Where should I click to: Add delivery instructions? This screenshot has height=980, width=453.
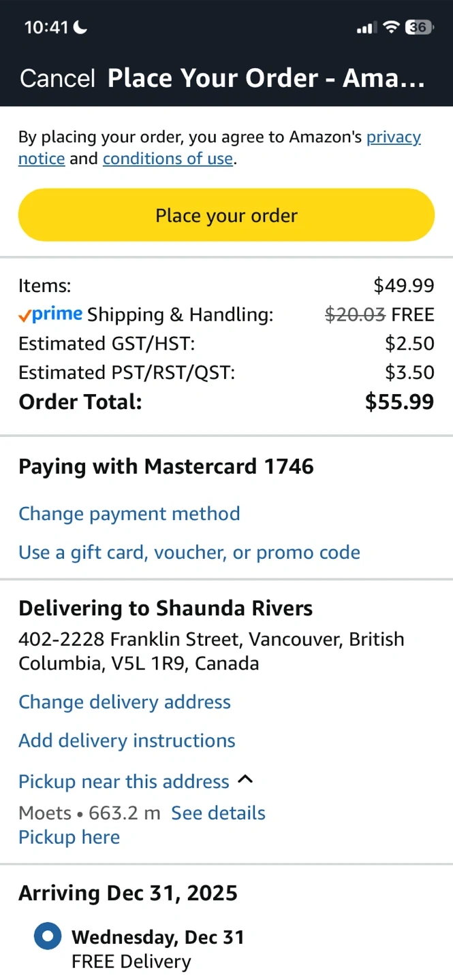[x=127, y=740]
